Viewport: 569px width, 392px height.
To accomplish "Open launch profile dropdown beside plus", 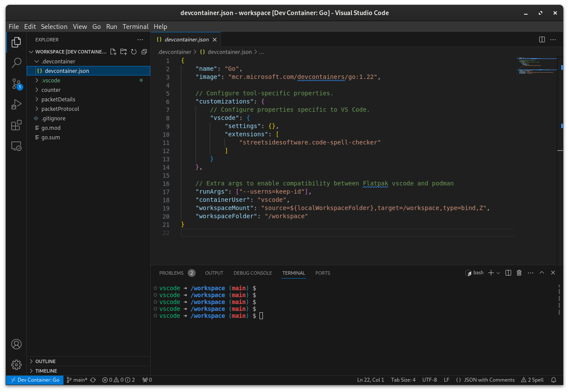I will [498, 273].
